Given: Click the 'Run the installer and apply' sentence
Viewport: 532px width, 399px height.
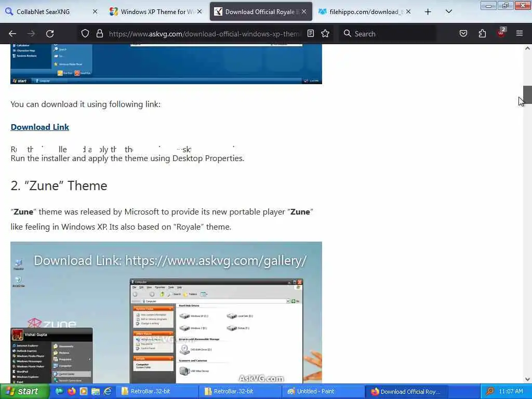Looking at the screenshot, I should click(x=127, y=158).
